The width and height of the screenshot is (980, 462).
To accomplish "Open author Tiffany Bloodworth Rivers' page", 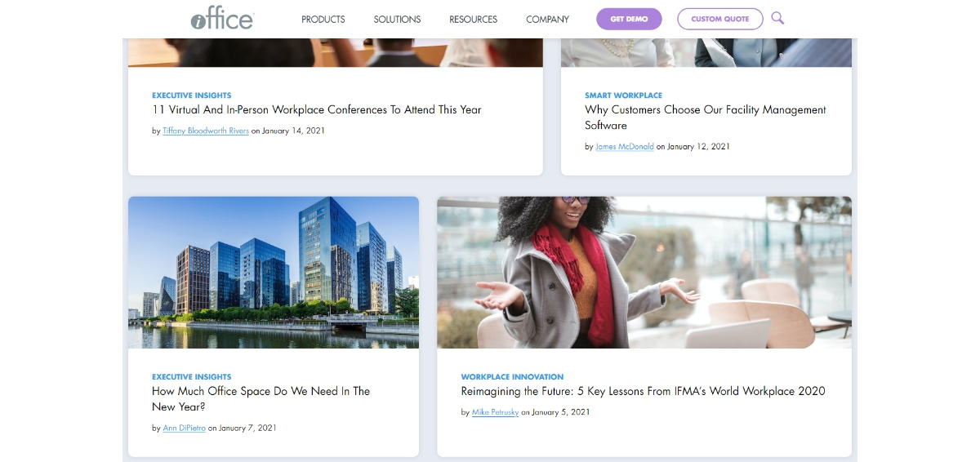I will pyautogui.click(x=206, y=131).
